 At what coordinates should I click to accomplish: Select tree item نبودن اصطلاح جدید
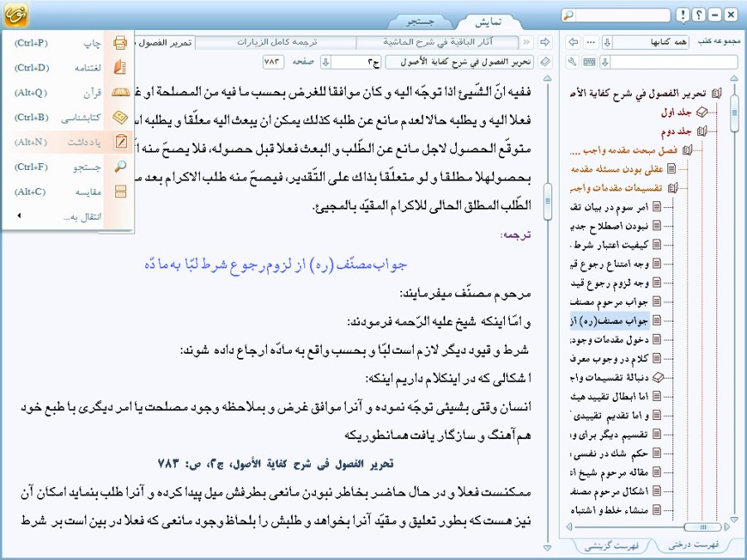point(610,225)
